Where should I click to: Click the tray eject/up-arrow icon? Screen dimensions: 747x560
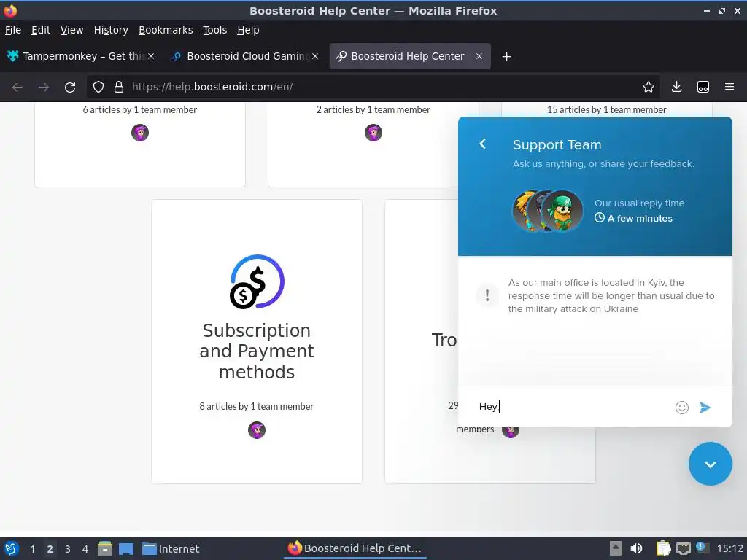pyautogui.click(x=615, y=548)
